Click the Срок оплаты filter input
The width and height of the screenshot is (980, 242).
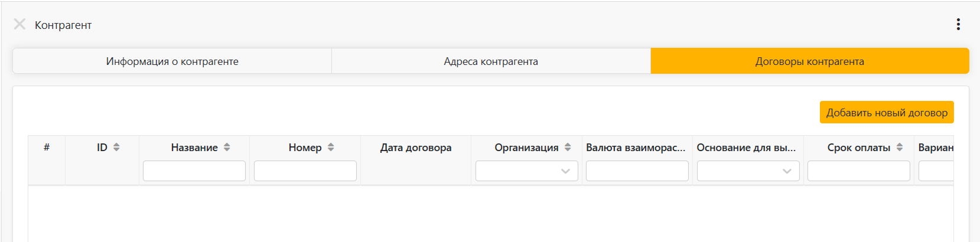point(858,171)
